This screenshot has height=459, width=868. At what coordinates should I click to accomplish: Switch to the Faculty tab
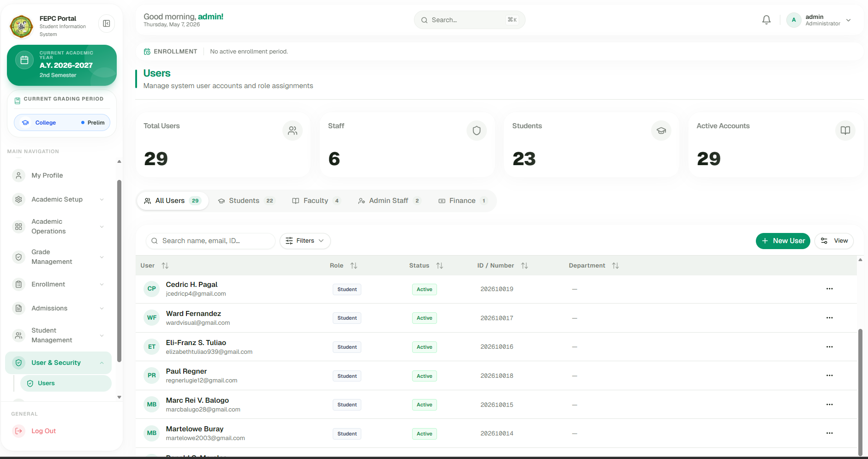(x=316, y=201)
